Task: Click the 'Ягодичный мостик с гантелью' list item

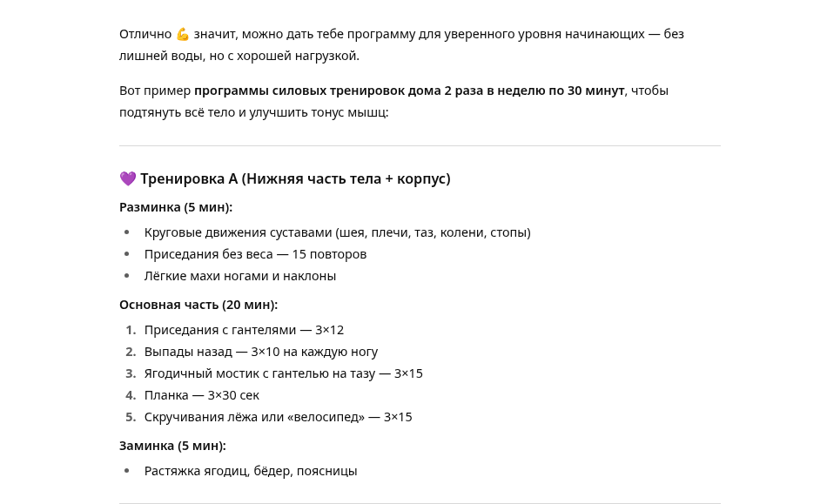Action: coord(284,373)
